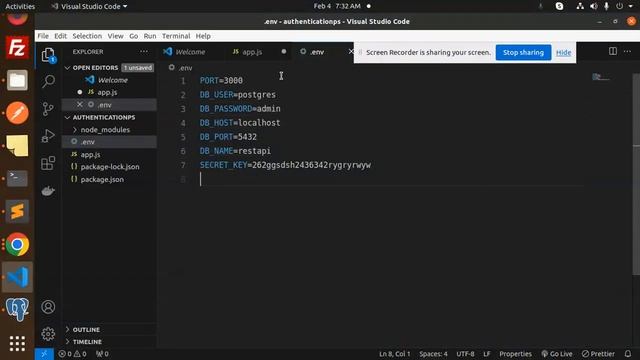640x360 pixels.
Task: Open Activities overview
Action: coord(20,6)
